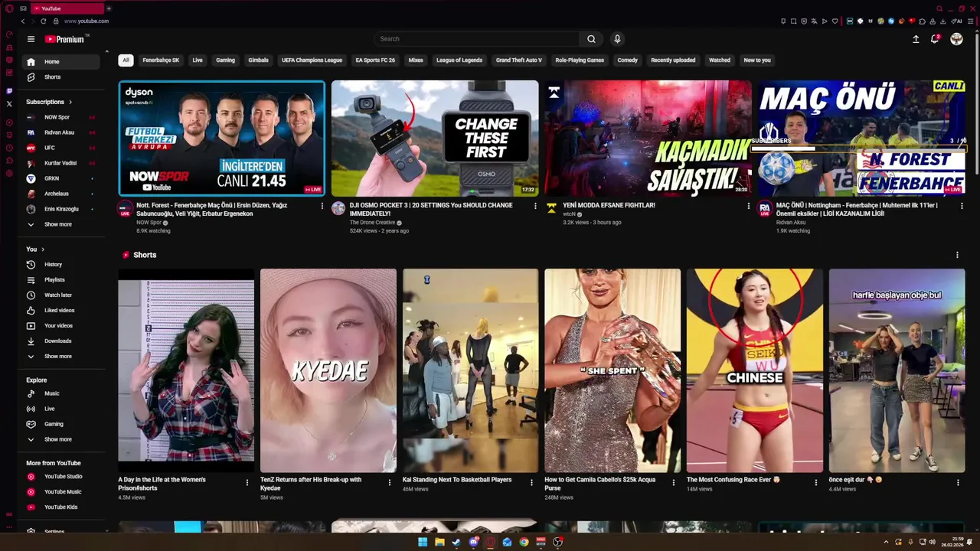Open Watch later in the sidebar
Image resolution: width=980 pixels, height=551 pixels.
click(59, 295)
